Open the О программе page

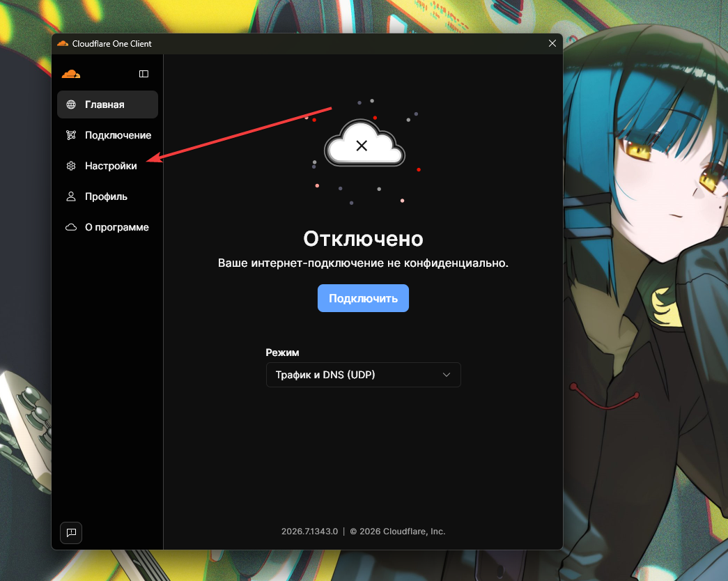tap(108, 227)
